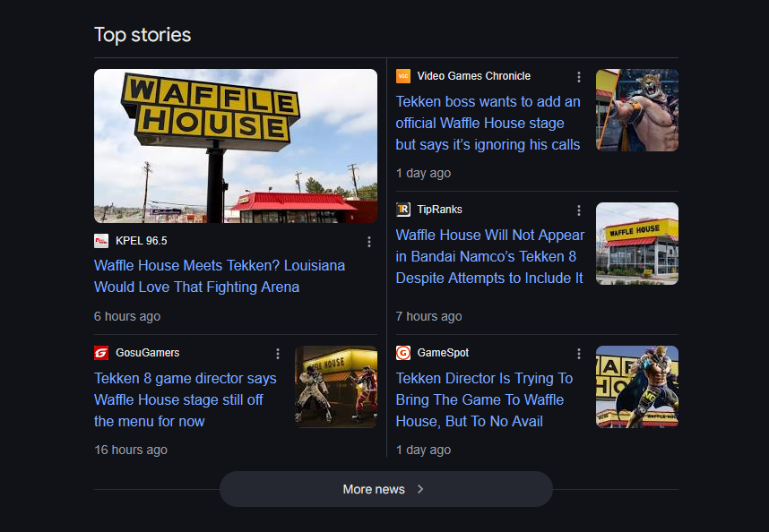Click the KPEL 96.5 source favicon
Viewport: 769px width, 532px height.
(101, 241)
